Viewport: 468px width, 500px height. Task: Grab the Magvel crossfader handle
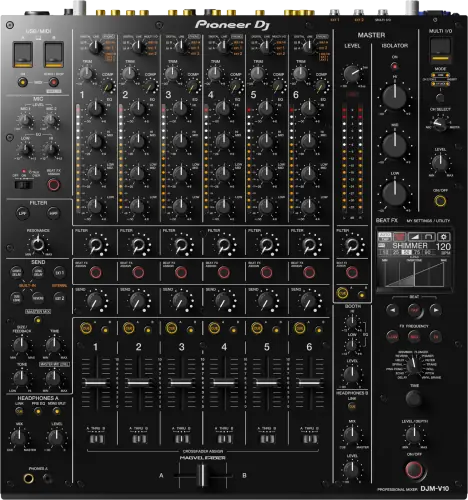pyautogui.click(x=202, y=475)
